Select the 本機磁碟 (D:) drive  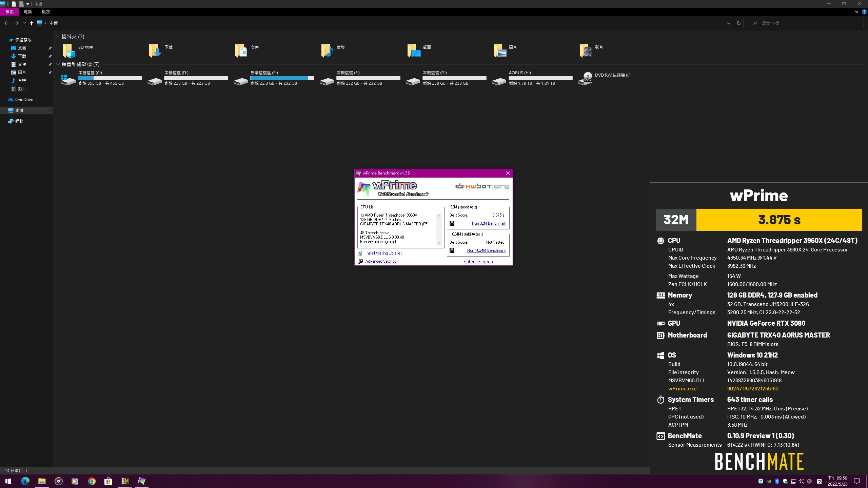tap(188, 78)
